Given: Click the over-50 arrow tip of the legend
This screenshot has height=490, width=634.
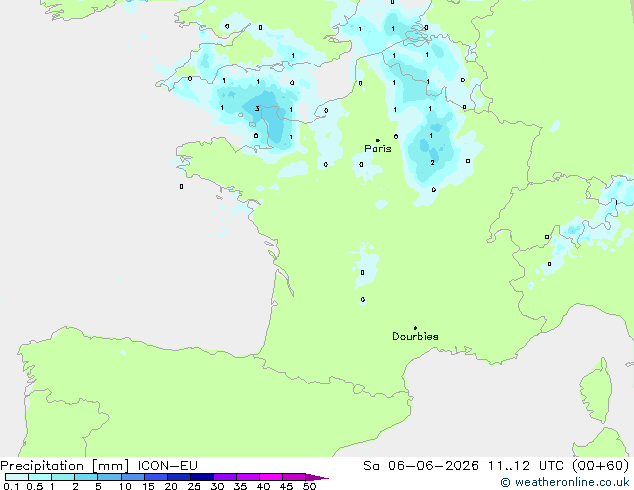Looking at the screenshot, I should point(317,477).
